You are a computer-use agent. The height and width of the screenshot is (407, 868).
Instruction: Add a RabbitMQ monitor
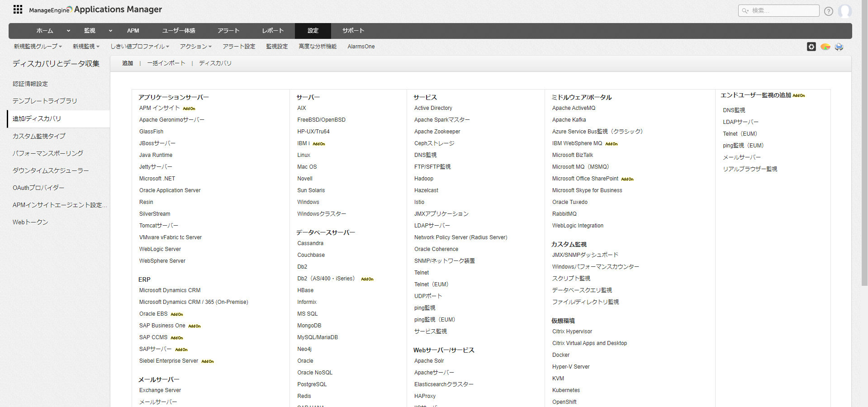point(564,214)
